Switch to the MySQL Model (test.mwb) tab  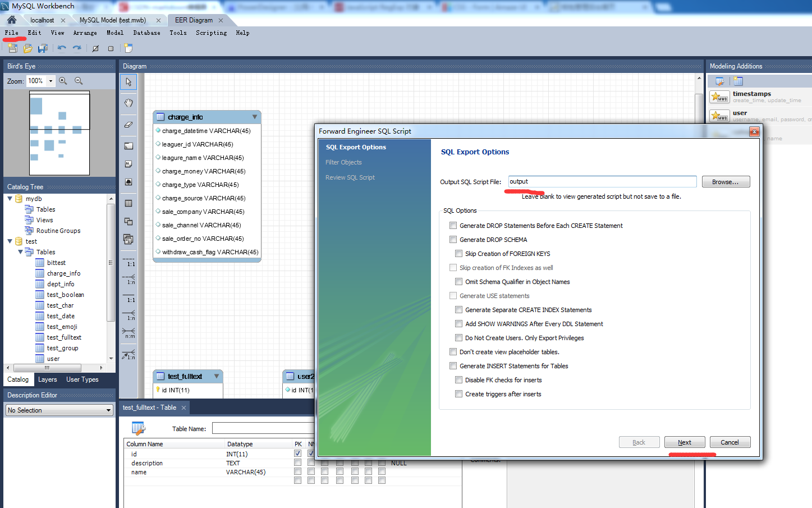(113, 20)
